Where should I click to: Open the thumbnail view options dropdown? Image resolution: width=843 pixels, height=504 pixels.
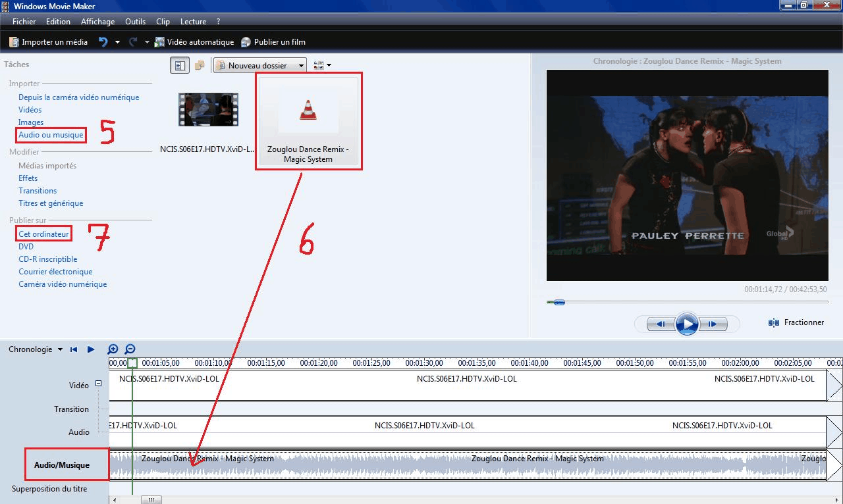coord(322,65)
